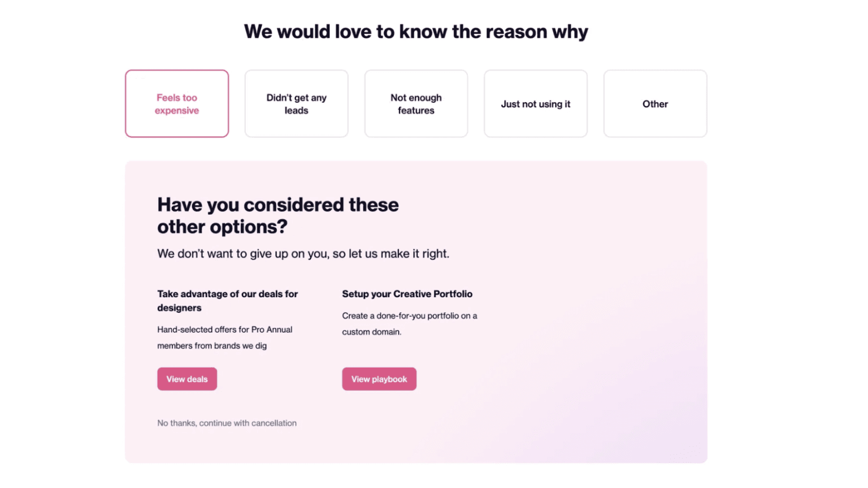
Task: Click the 'done-for-you portfolio' description text
Action: click(409, 324)
